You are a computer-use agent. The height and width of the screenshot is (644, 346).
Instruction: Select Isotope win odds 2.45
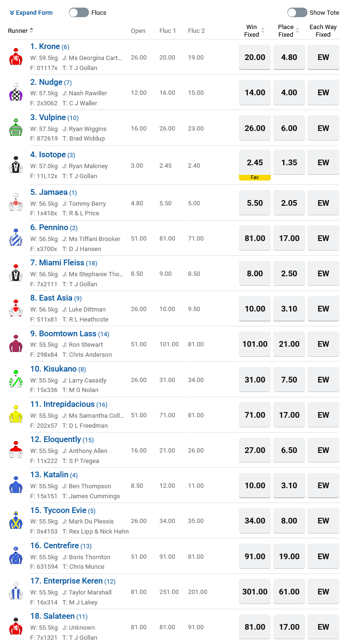pyautogui.click(x=255, y=162)
